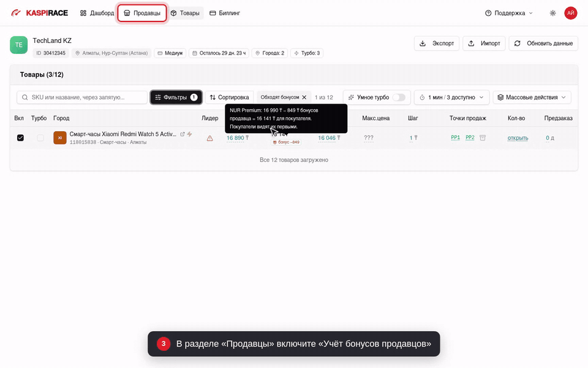Edit the 0 д preorder value

[550, 138]
